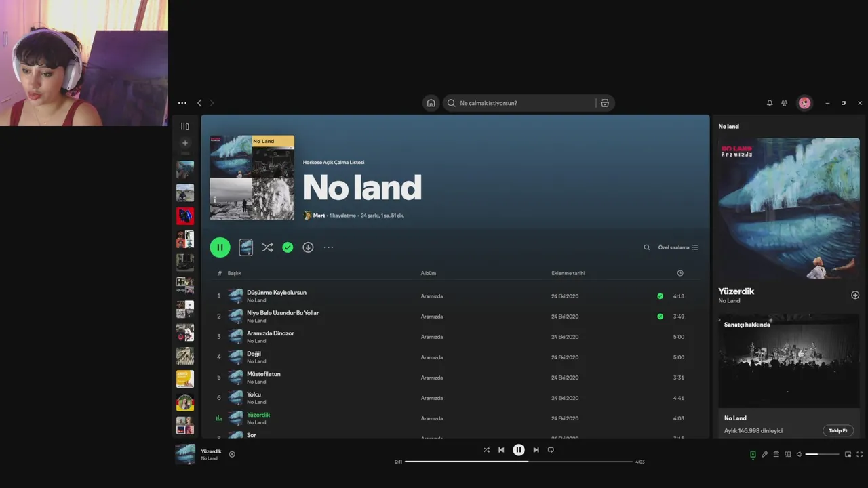Open the playback queue icon
The height and width of the screenshot is (488, 868).
[x=776, y=455]
